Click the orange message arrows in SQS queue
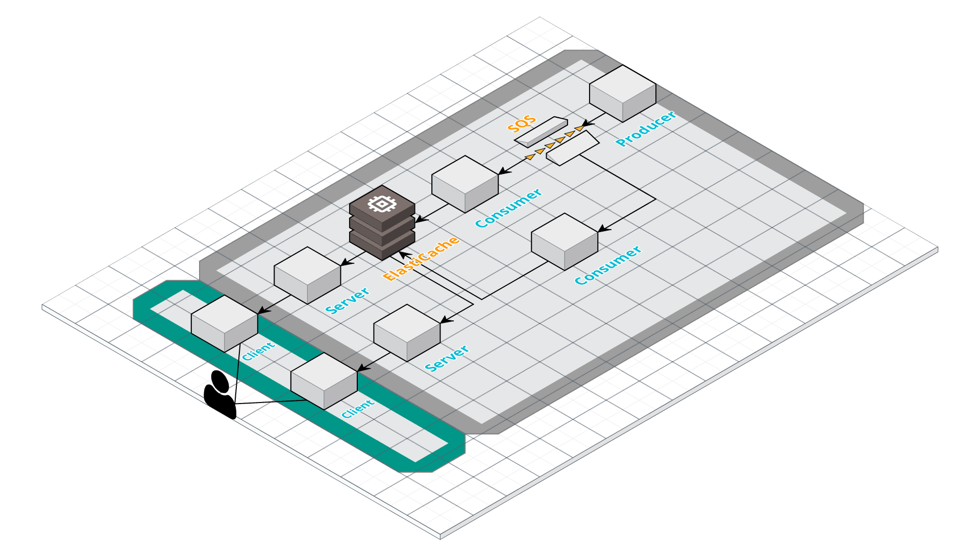 (554, 142)
